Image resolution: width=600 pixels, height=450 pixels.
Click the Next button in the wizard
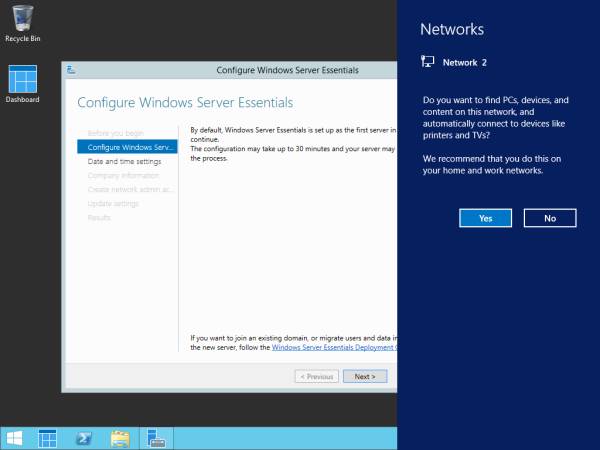pyautogui.click(x=365, y=377)
